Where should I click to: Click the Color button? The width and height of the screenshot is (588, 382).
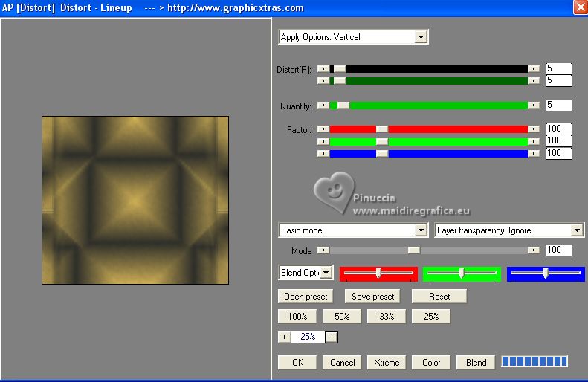(x=431, y=362)
